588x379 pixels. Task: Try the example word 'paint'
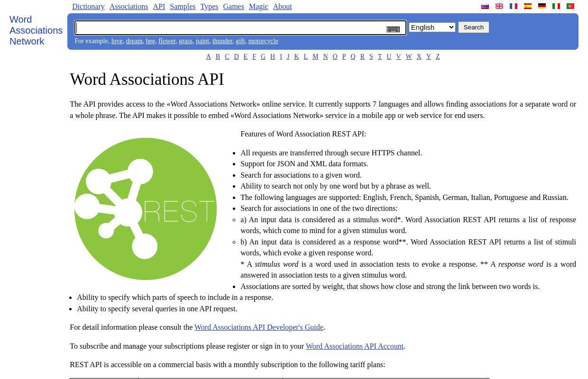[x=202, y=41]
